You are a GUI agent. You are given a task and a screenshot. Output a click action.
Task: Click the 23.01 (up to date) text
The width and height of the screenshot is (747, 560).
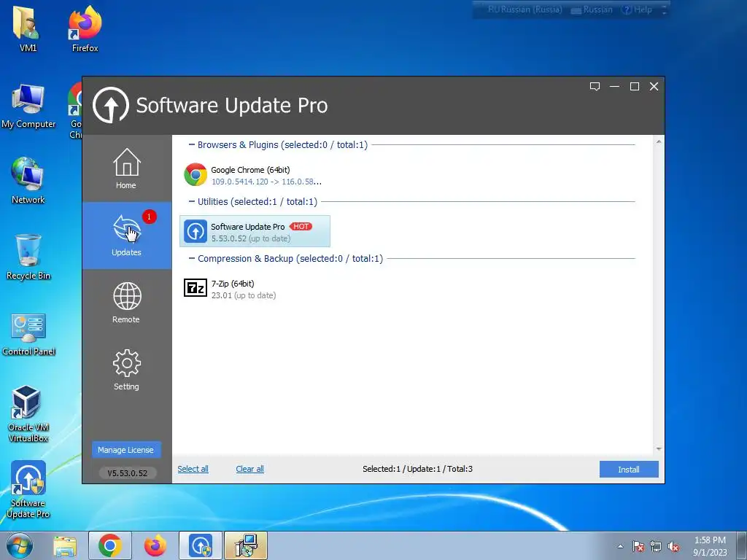coord(244,295)
